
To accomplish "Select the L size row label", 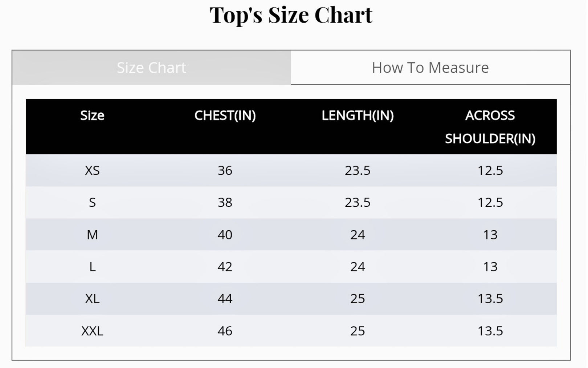I will click(92, 267).
